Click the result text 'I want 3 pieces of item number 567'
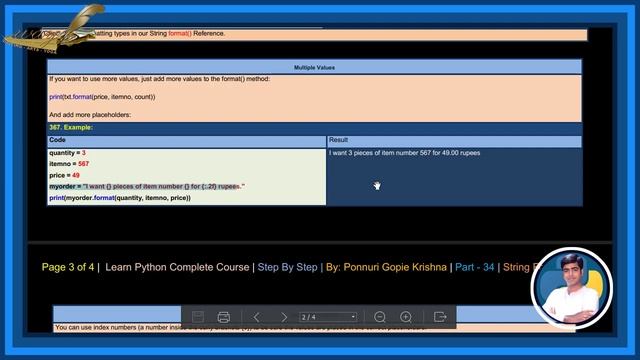The height and width of the screenshot is (360, 640). pos(380,153)
